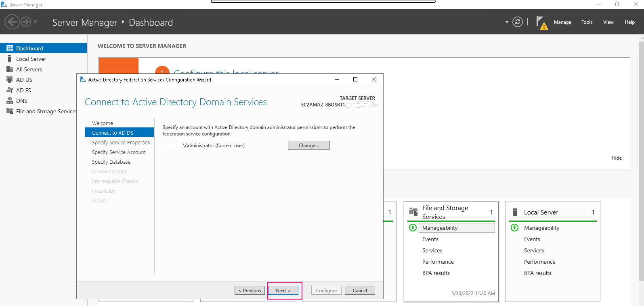This screenshot has width=644, height=306.
Task: Select Connect to AD DS wizard step
Action: tap(119, 133)
